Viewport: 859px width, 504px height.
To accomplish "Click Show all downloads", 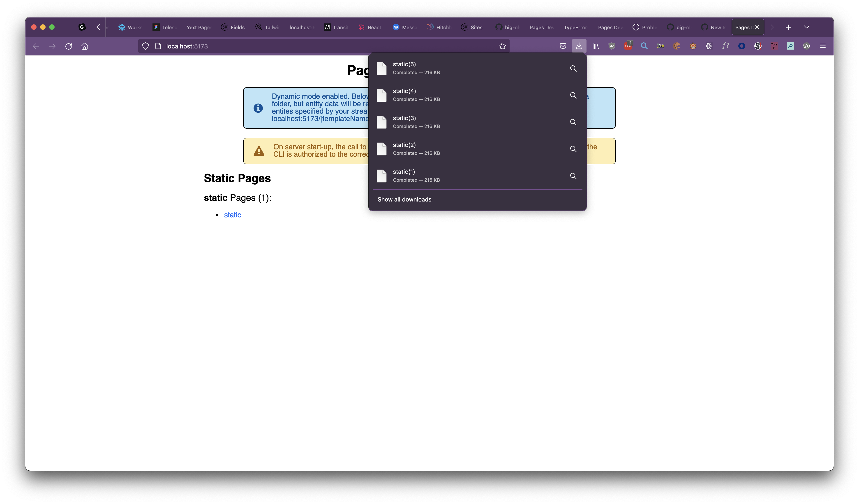I will 404,199.
